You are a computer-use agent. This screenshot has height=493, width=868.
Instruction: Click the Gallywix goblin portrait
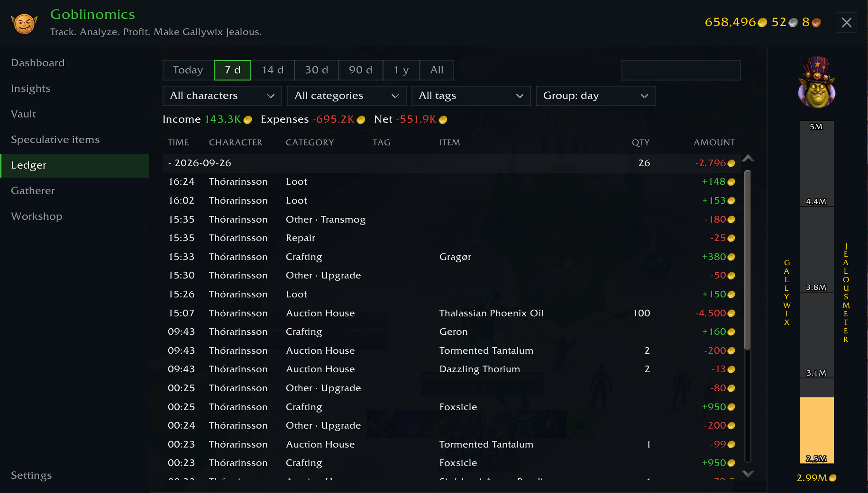[816, 82]
